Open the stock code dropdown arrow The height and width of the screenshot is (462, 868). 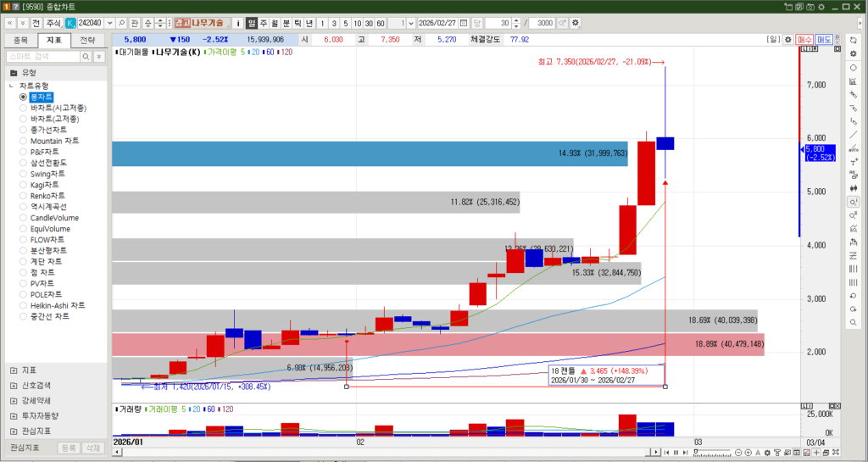coord(109,22)
